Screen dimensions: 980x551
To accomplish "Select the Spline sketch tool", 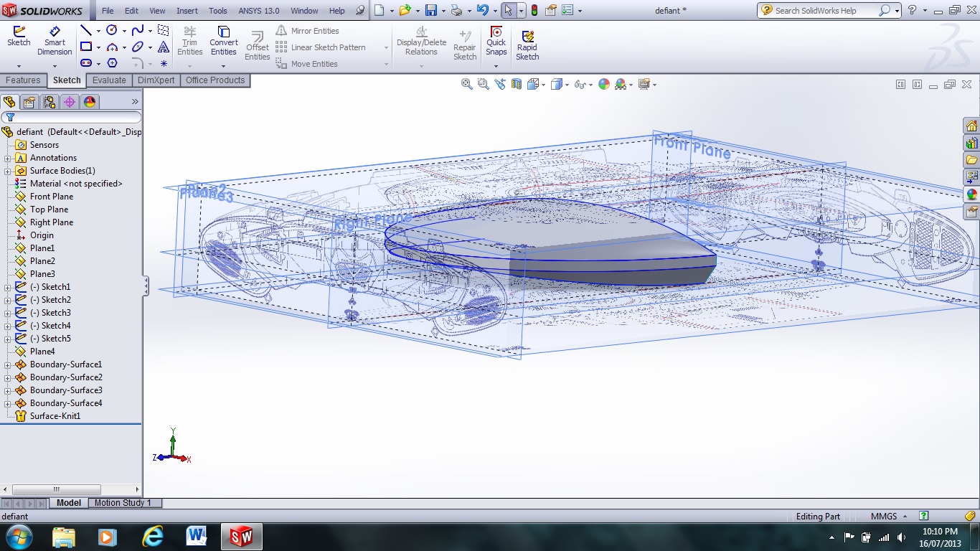I will point(137,30).
